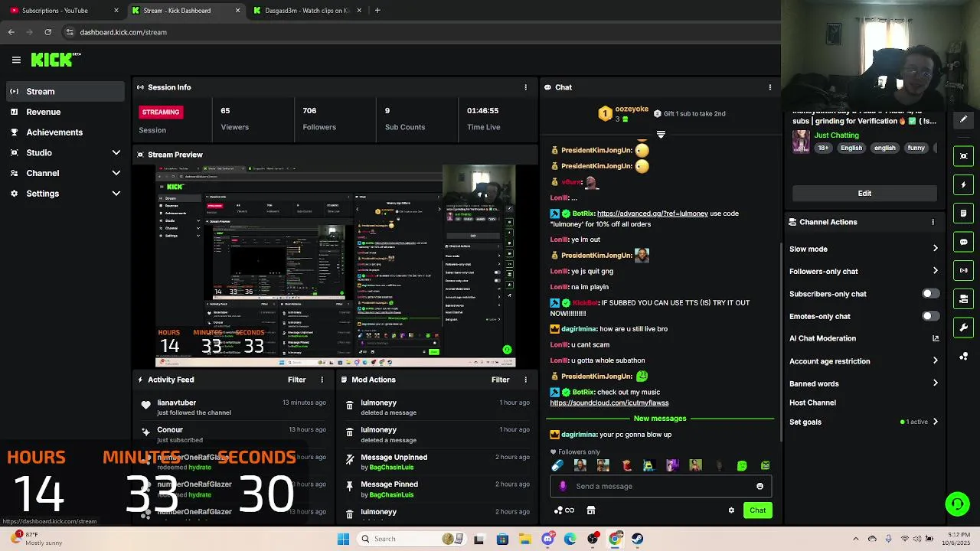980x551 pixels.
Task: Open AI Chat Moderation external link icon
Action: click(936, 338)
